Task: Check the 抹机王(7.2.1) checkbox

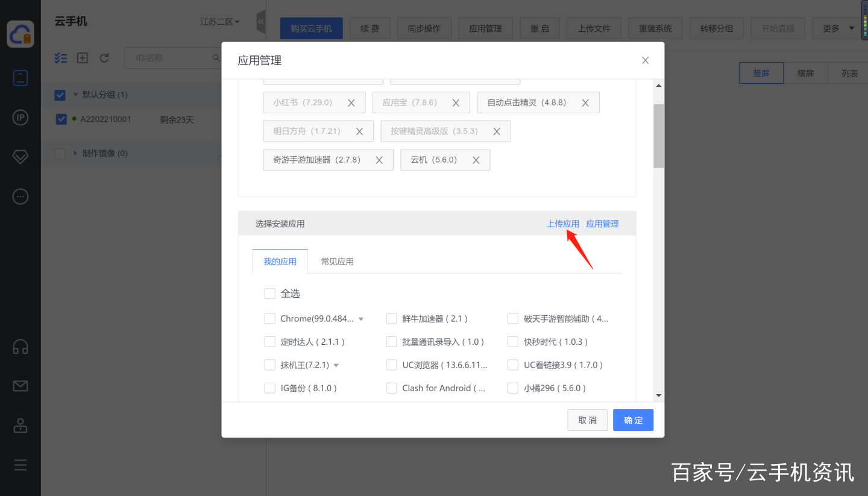Action: 270,365
